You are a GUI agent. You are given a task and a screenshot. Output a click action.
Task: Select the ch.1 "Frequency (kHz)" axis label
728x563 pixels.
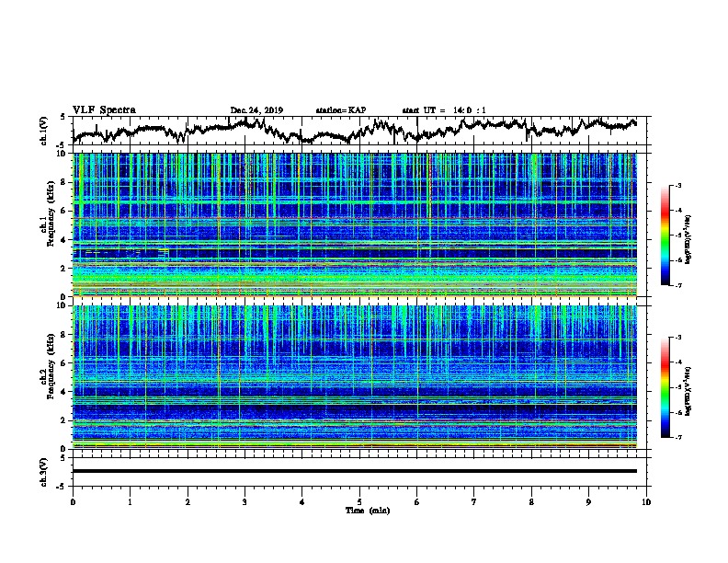tap(51, 214)
